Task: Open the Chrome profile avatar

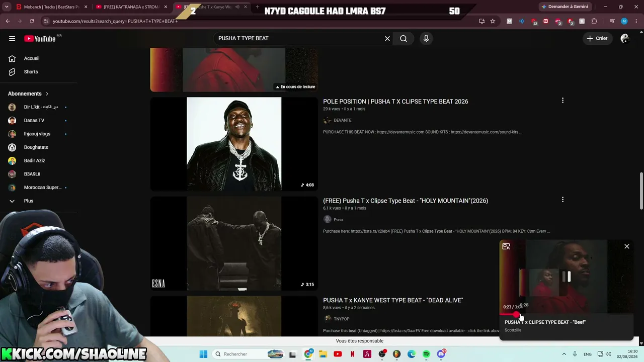Action: click(x=624, y=21)
